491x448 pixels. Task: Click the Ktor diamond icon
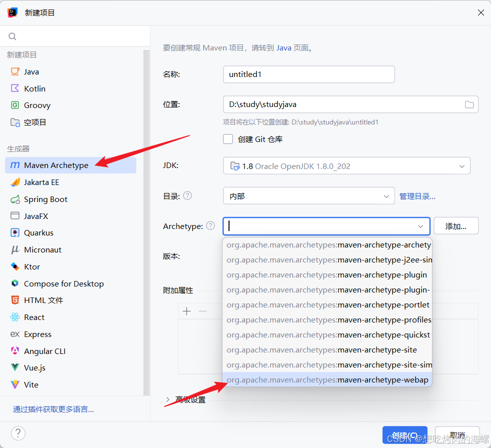[x=15, y=266]
